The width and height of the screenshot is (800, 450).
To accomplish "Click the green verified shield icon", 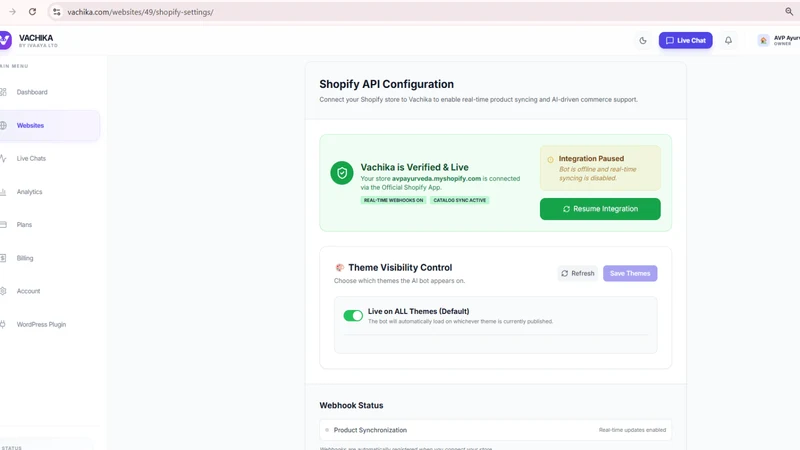I will point(342,173).
